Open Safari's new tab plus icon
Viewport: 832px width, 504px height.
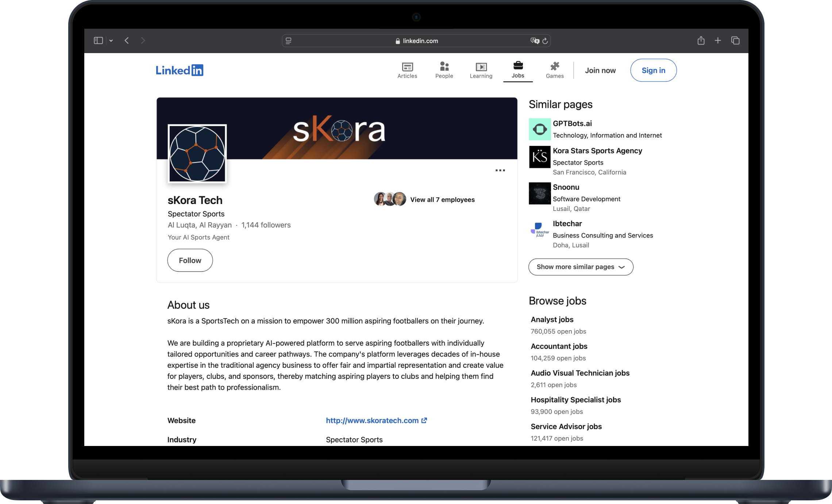717,41
